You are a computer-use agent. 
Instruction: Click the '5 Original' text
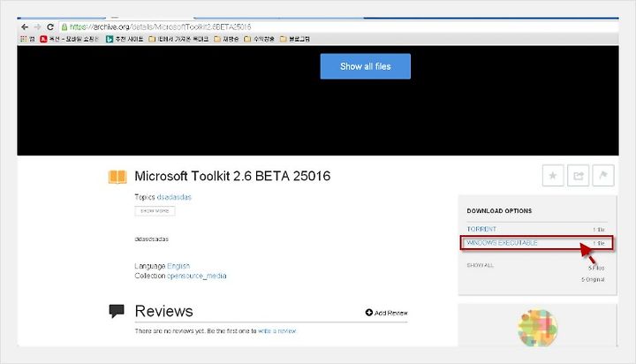tap(593, 279)
